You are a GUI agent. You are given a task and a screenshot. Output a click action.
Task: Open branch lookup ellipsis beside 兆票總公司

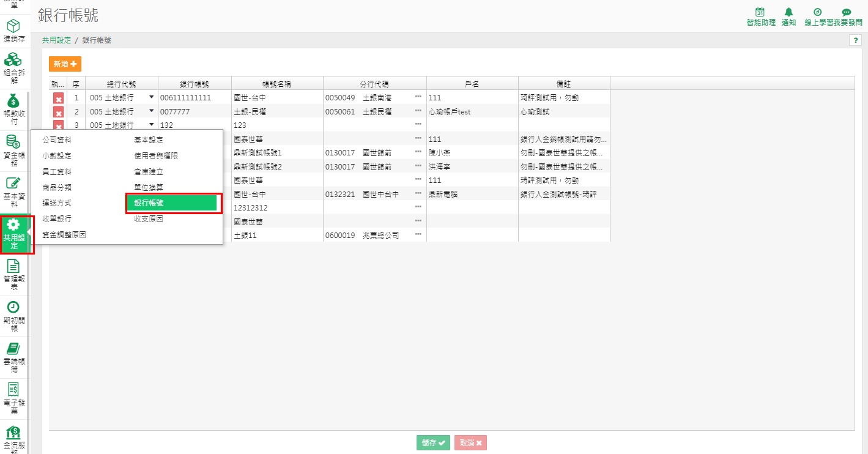[418, 235]
